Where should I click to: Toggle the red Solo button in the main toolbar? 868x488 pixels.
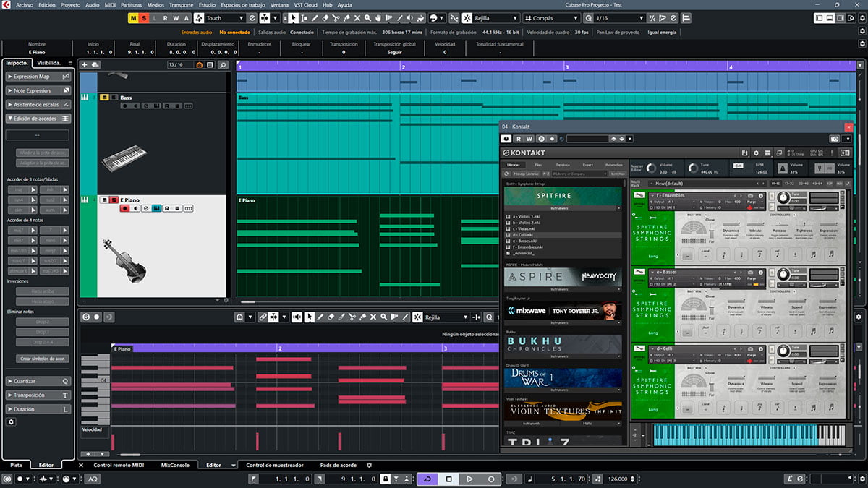tap(143, 18)
